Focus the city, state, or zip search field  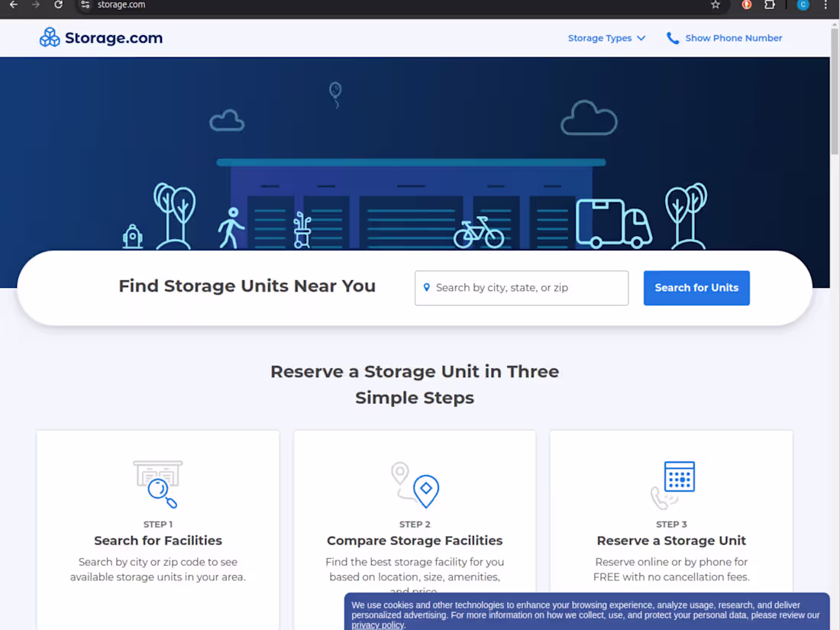pos(522,288)
